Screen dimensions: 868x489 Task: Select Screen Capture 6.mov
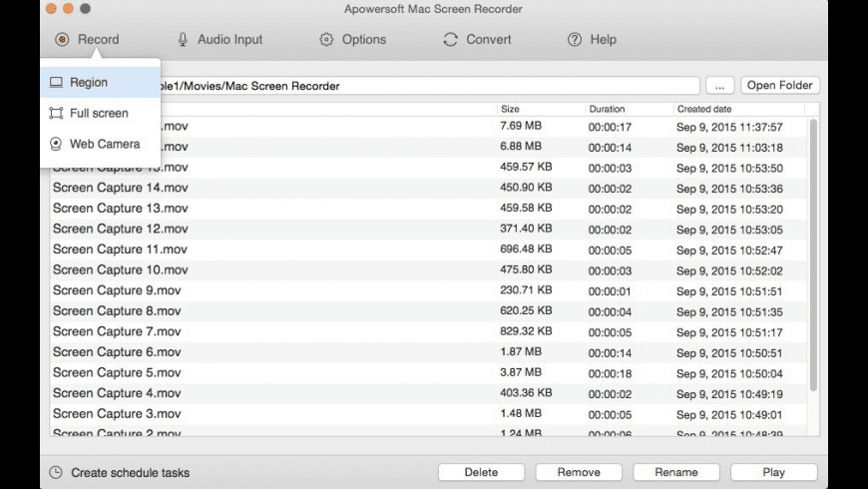click(117, 351)
